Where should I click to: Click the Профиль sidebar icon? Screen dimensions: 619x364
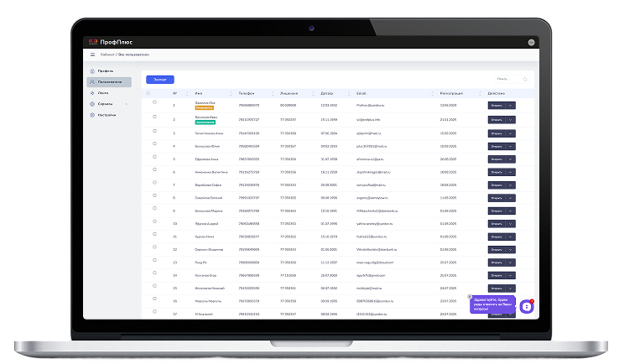click(91, 71)
